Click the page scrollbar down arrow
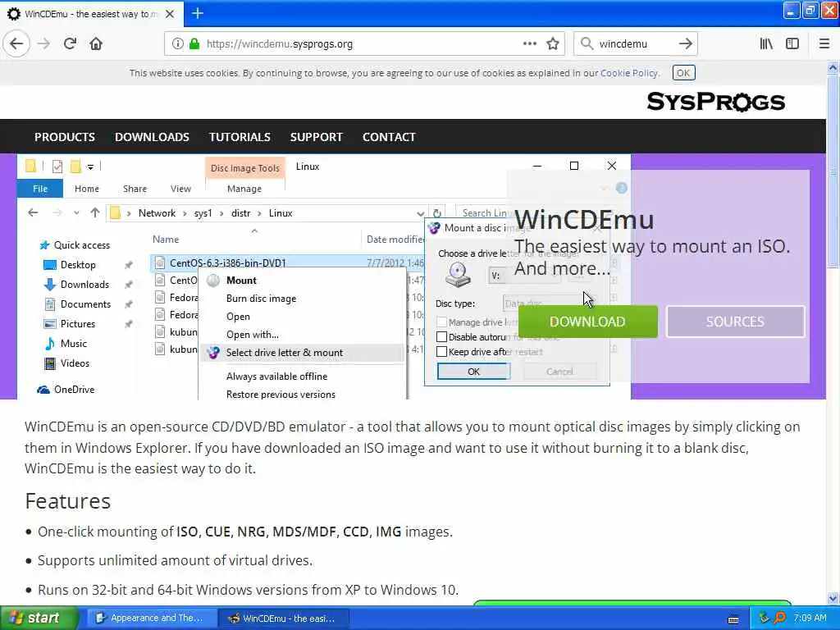This screenshot has height=630, width=840. pyautogui.click(x=833, y=598)
